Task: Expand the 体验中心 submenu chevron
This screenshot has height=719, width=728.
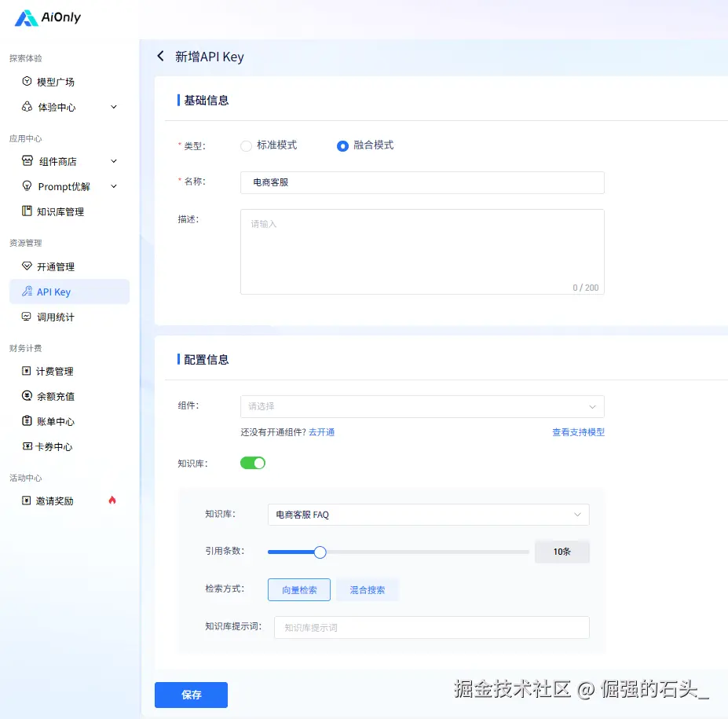Action: click(114, 107)
